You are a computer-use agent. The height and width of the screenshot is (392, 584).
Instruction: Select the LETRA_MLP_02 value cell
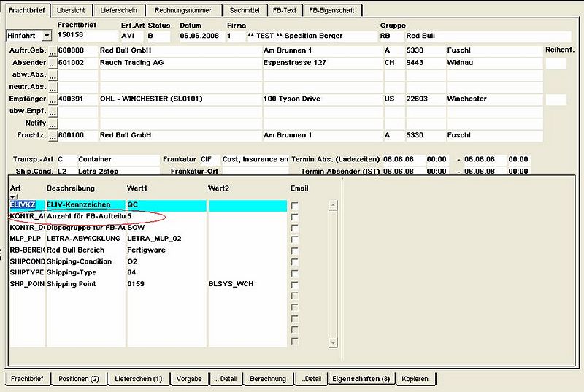[x=166, y=239]
